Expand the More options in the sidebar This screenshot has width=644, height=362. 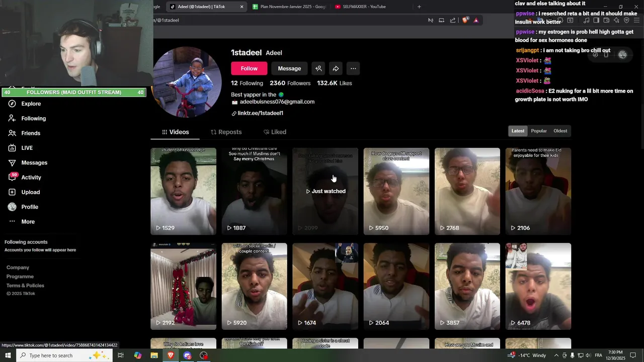[22, 222]
